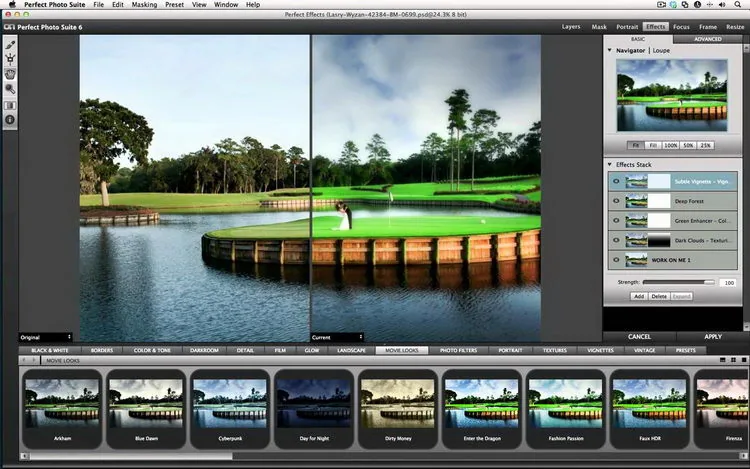
Task: Switch to the VIGNETTES category tab
Action: point(600,350)
